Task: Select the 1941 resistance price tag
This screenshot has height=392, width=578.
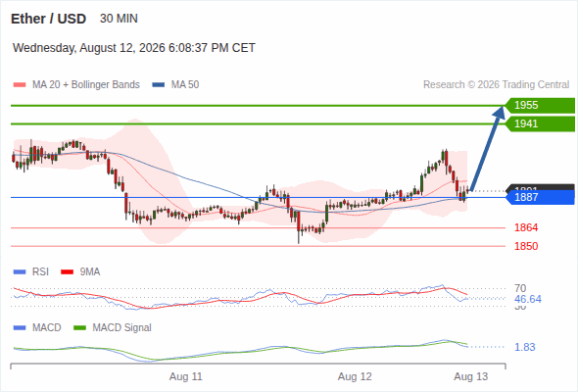Action: tap(540, 123)
